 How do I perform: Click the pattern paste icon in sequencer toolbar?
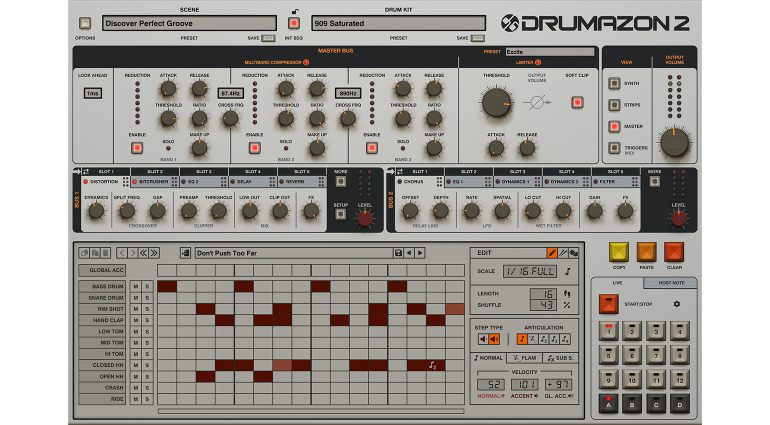tap(95, 253)
